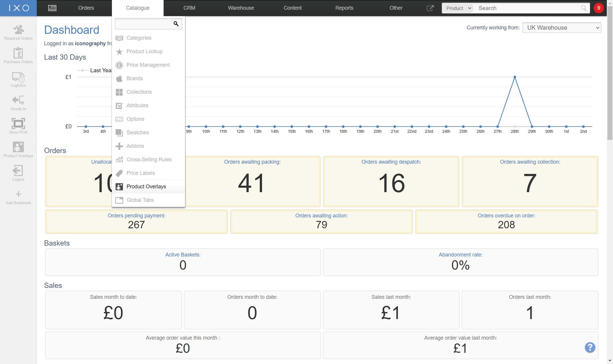The width and height of the screenshot is (613, 364).
Task: Expand the Product search type dropdown
Action: point(458,8)
